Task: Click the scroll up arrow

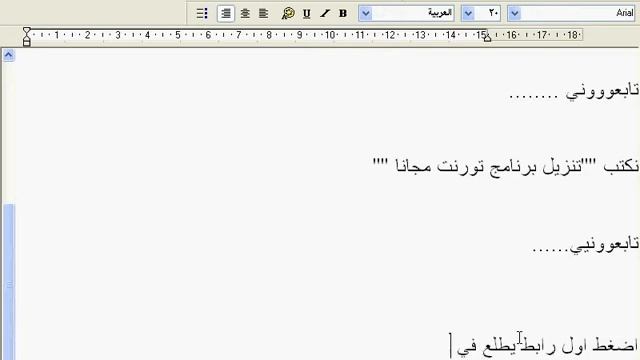Action: pos(9,55)
